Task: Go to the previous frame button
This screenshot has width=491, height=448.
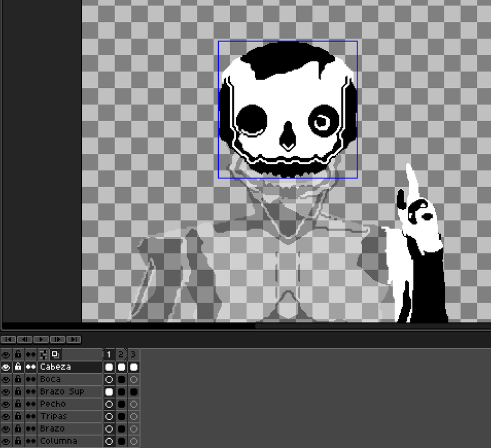Action: (x=25, y=339)
